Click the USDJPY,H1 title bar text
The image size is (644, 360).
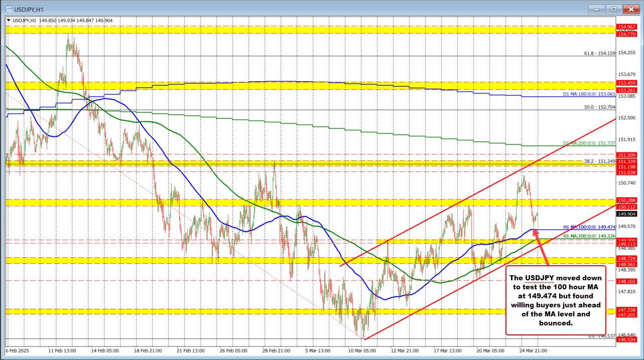(x=29, y=9)
